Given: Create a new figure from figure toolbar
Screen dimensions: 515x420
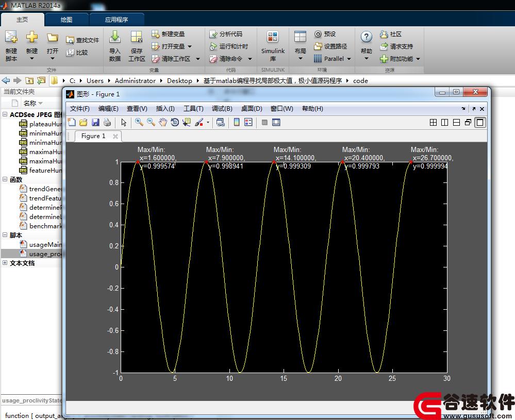Looking at the screenshot, I should [x=72, y=123].
